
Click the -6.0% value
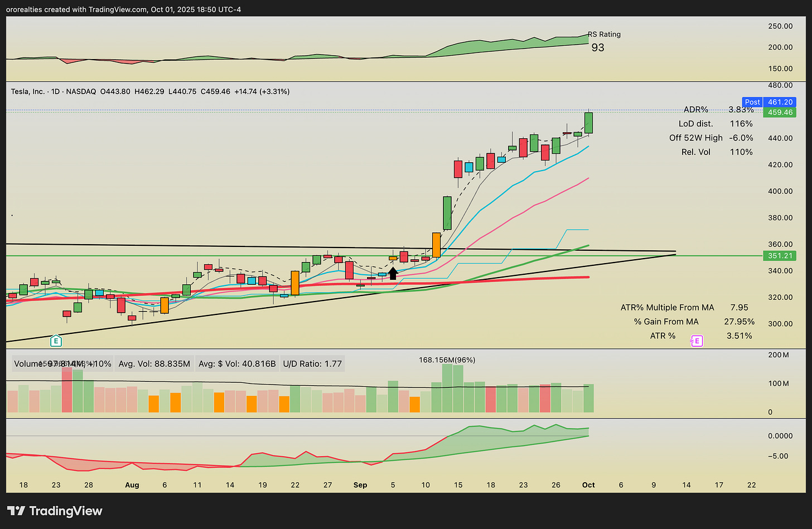pos(741,138)
